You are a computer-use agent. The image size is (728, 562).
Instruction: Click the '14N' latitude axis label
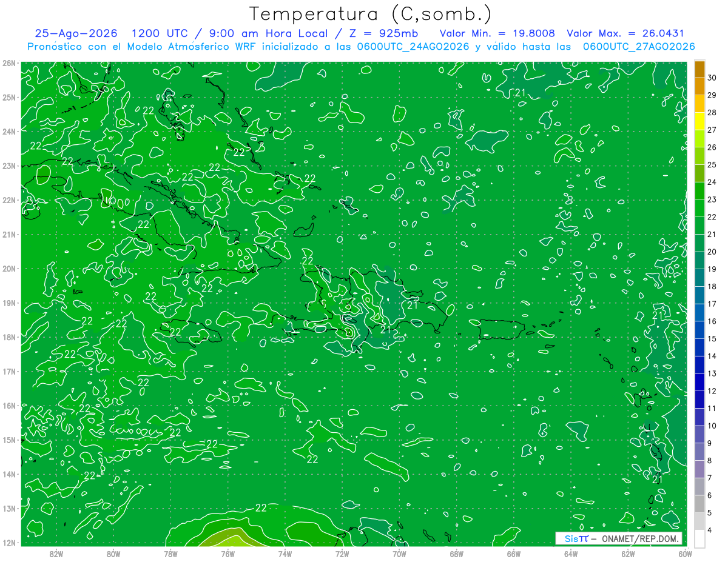pos(9,474)
